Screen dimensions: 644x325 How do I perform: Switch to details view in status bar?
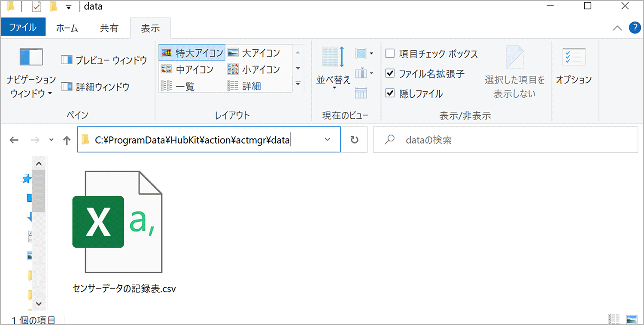tap(615, 319)
